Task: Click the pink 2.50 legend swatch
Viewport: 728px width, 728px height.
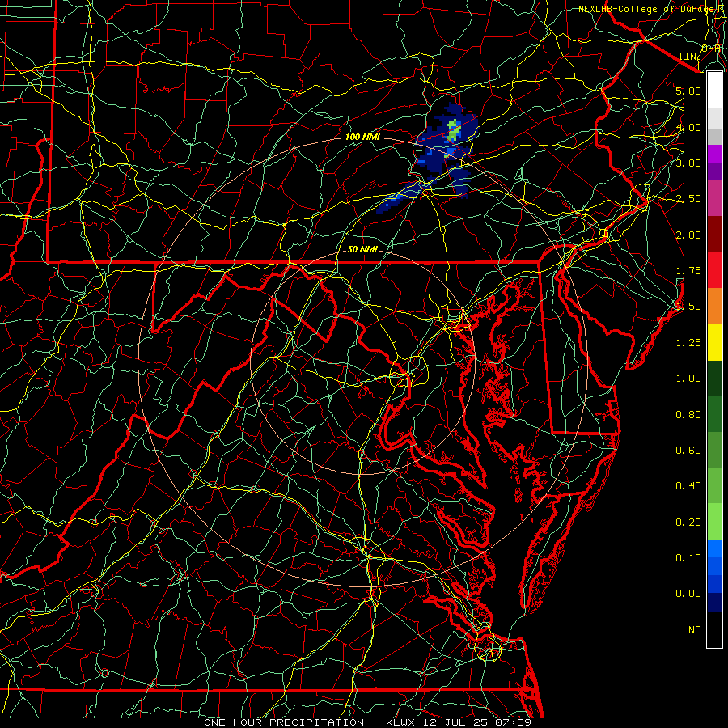Action: pos(714,198)
